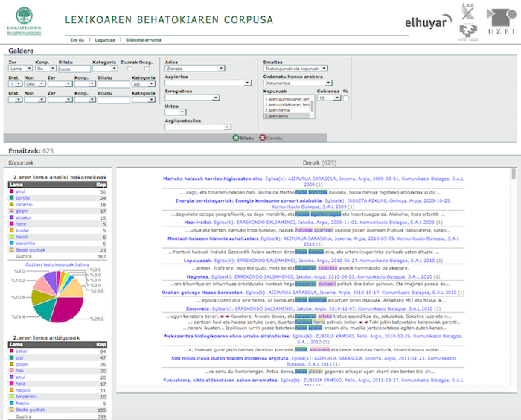Toggle the Osag. checkbox

(147, 69)
